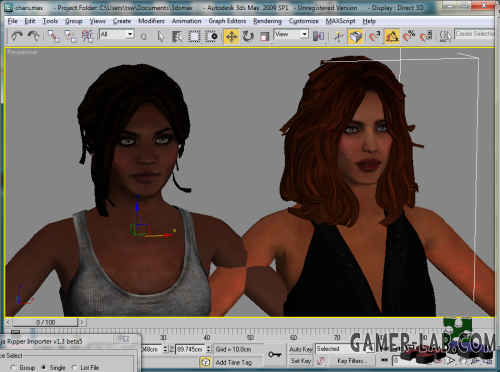
Task: Open the All selection filter dropdown
Action: tap(117, 34)
